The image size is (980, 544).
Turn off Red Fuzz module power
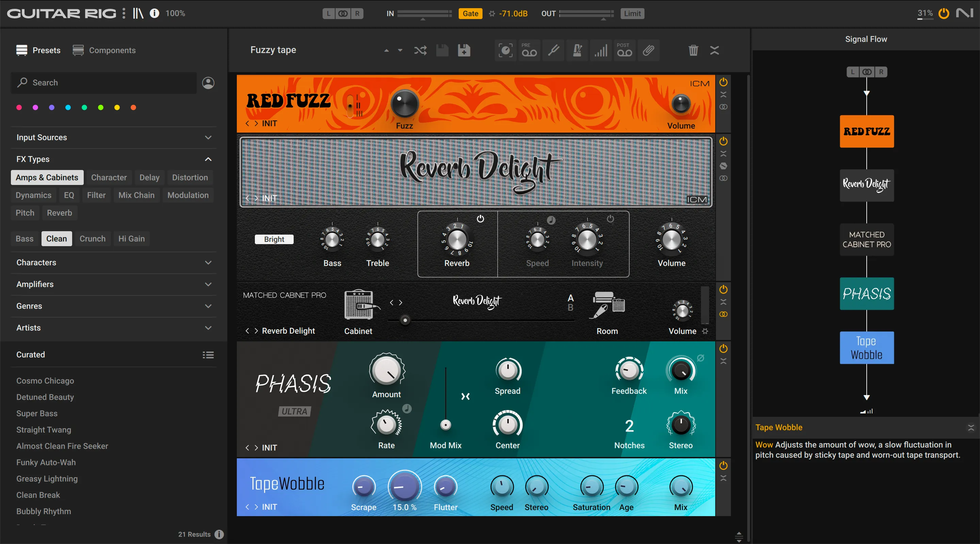723,82
